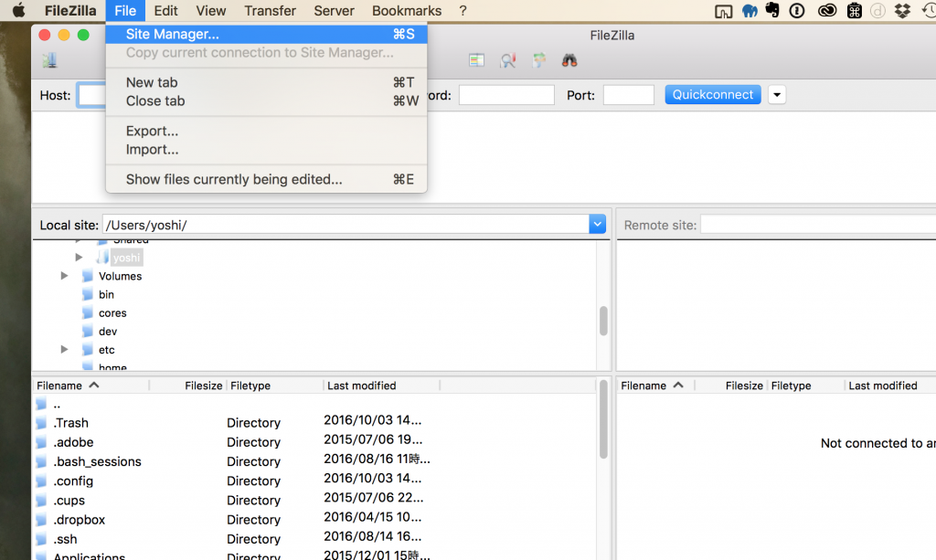The height and width of the screenshot is (560, 936).
Task: Focus the Password input field
Action: point(506,95)
